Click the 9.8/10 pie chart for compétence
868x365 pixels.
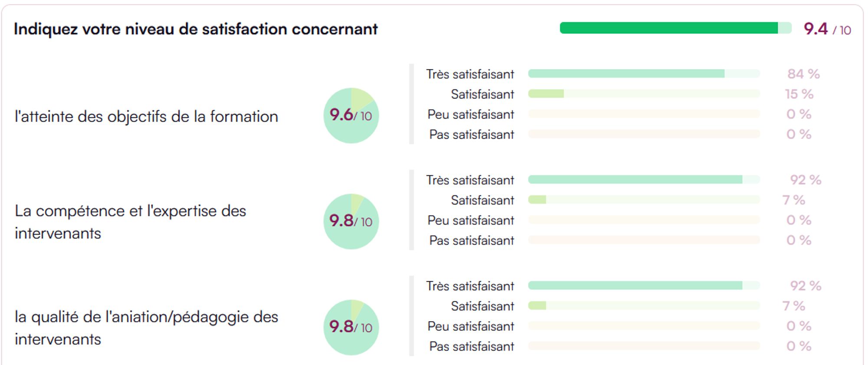[x=351, y=222]
